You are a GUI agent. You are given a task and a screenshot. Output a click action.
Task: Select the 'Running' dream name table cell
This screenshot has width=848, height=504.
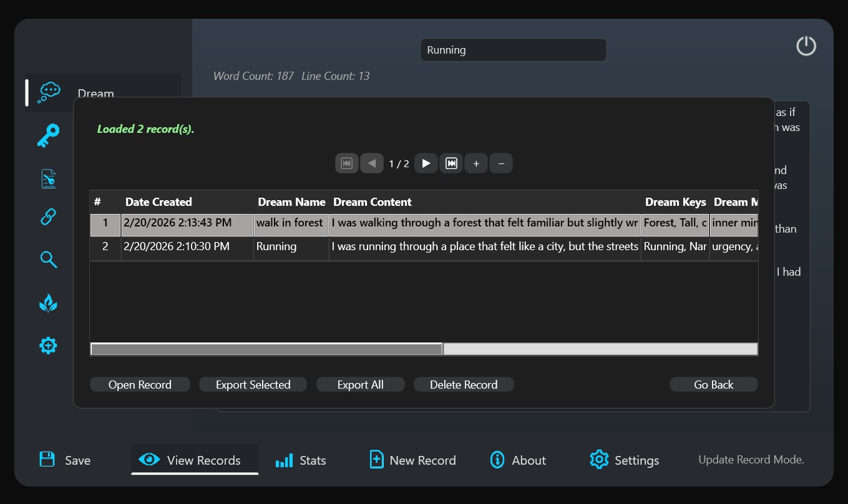[291, 248]
